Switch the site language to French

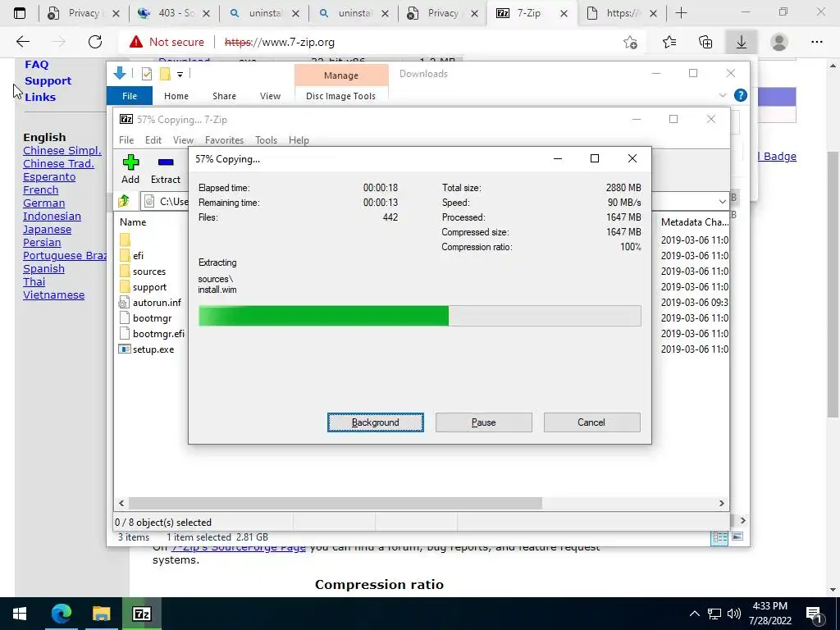[x=41, y=190]
